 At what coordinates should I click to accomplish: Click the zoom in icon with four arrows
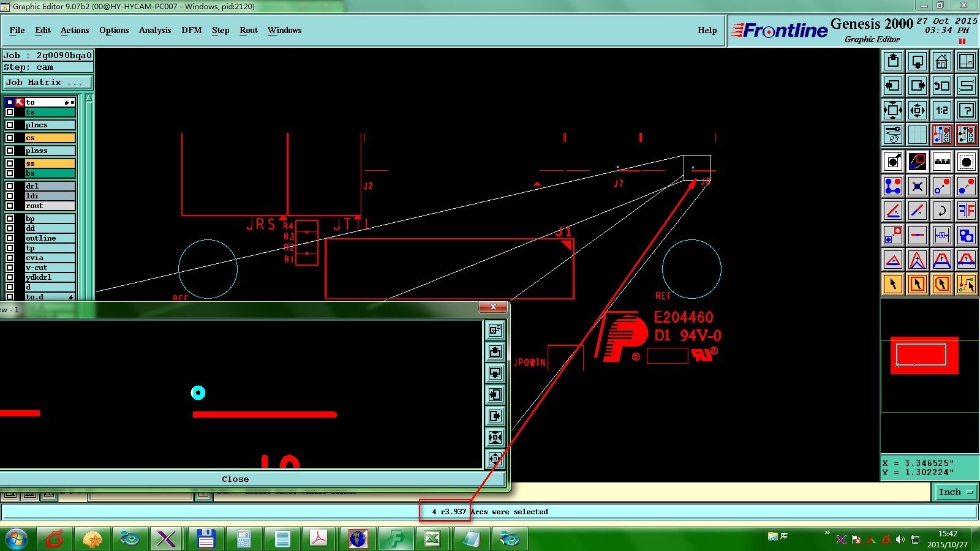tap(893, 110)
